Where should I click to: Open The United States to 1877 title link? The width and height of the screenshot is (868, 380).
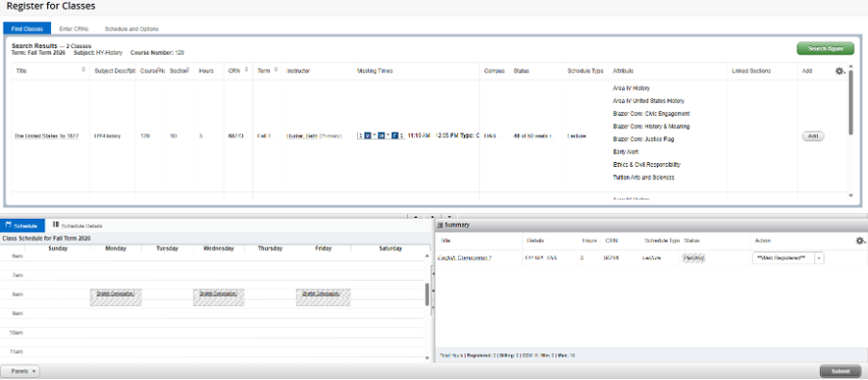[x=46, y=136]
